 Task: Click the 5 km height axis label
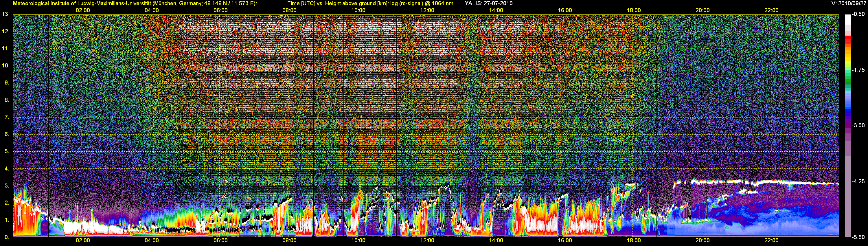6,151
